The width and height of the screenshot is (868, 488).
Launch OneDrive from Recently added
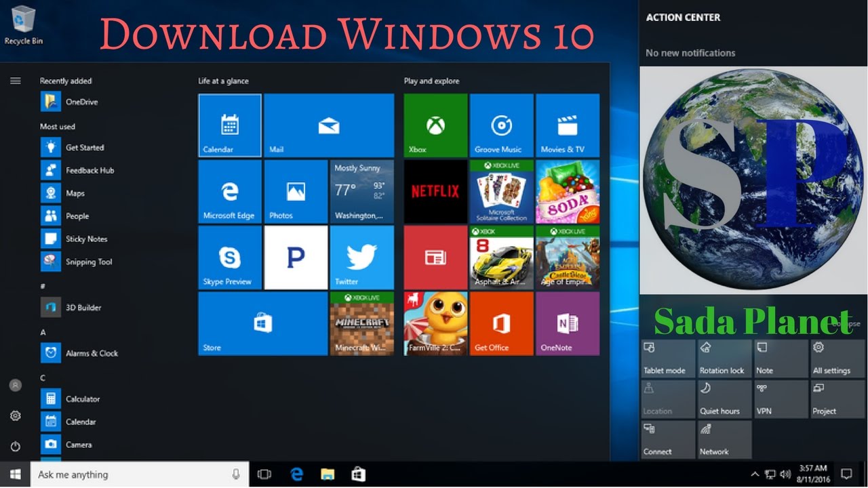point(69,102)
